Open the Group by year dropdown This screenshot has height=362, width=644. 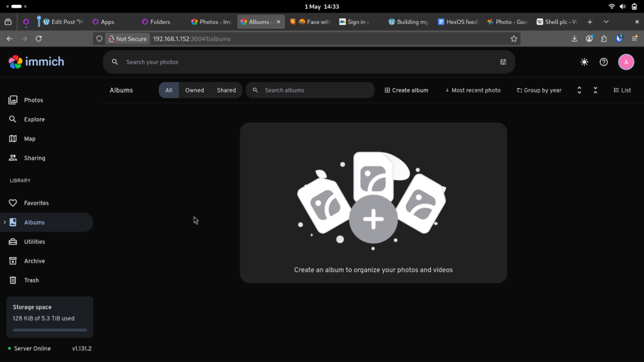(x=539, y=90)
